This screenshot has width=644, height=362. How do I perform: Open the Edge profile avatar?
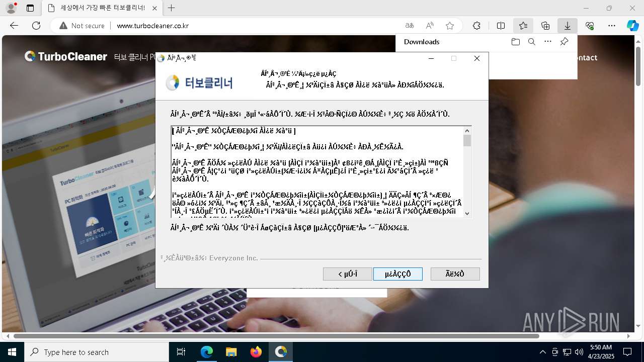[x=11, y=8]
